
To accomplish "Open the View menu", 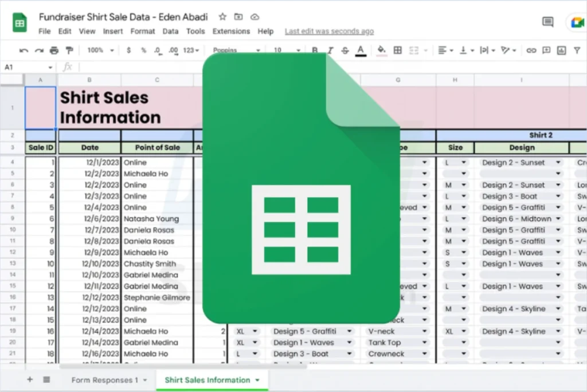I will (x=87, y=32).
